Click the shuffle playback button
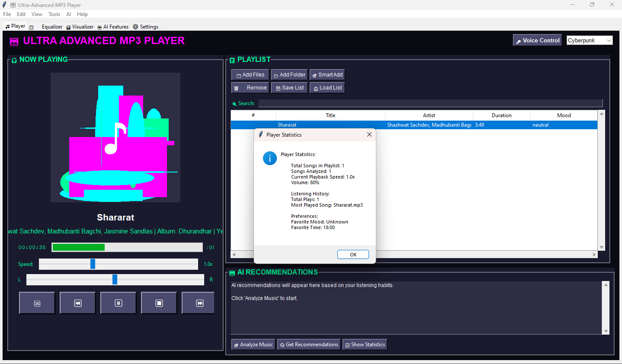The height and width of the screenshot is (364, 622). [37, 303]
